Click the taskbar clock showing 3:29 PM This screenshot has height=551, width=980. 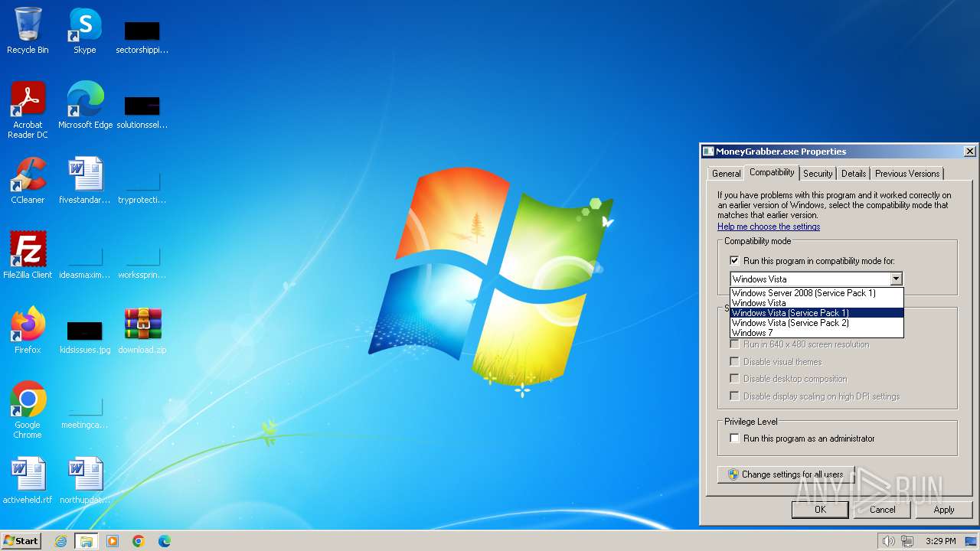pyautogui.click(x=940, y=541)
